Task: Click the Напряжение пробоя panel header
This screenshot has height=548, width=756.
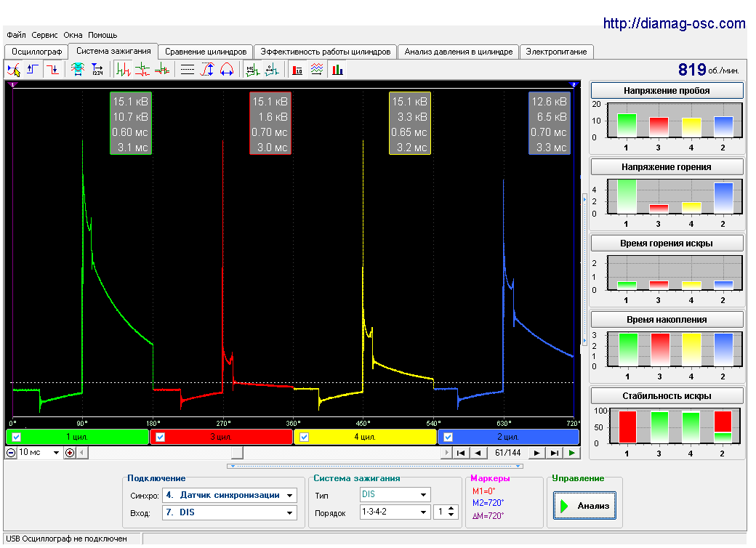Action: coord(667,91)
